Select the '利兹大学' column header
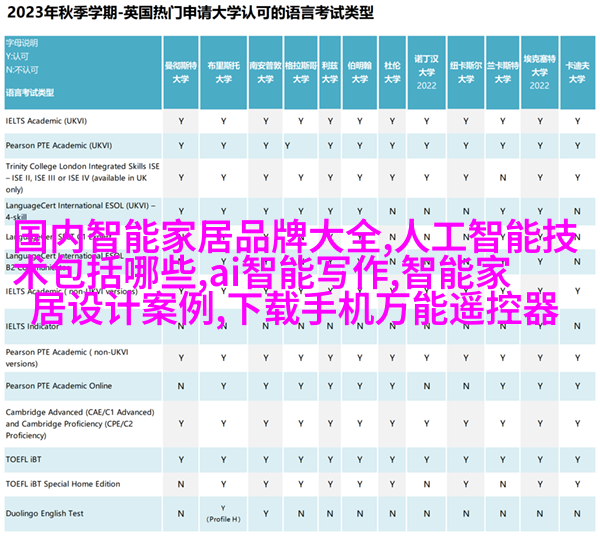The width and height of the screenshot is (600, 536). point(330,72)
